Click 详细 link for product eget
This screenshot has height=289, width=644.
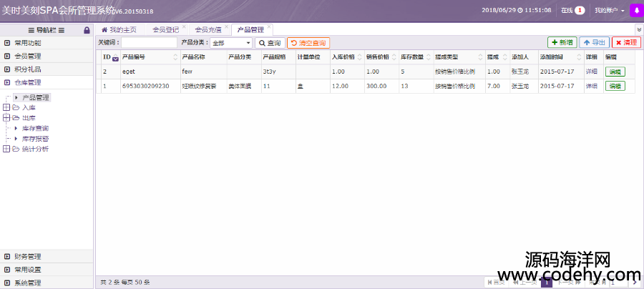[591, 72]
